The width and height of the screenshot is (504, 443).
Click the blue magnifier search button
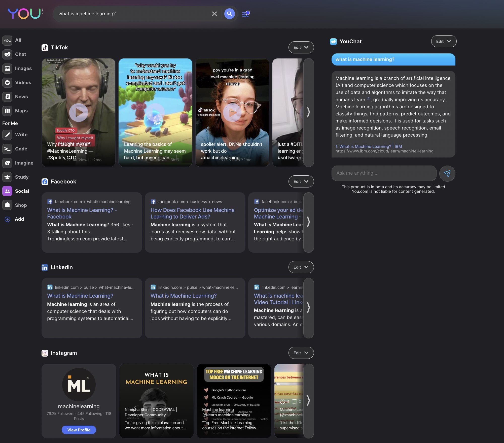pos(229,14)
